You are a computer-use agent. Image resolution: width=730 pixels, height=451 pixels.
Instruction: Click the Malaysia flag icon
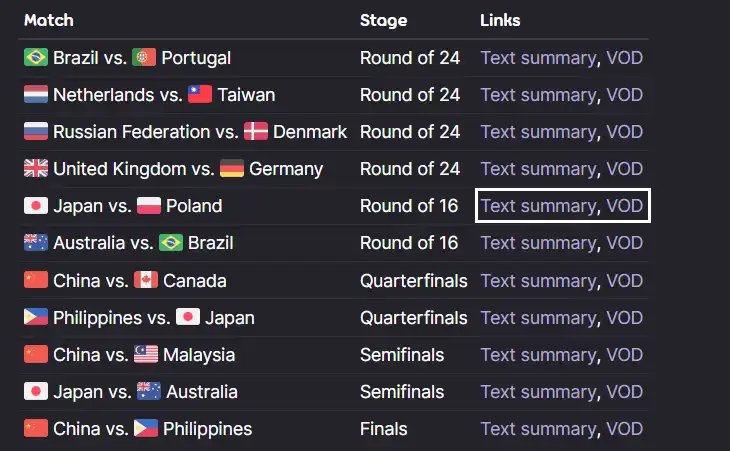pos(146,354)
